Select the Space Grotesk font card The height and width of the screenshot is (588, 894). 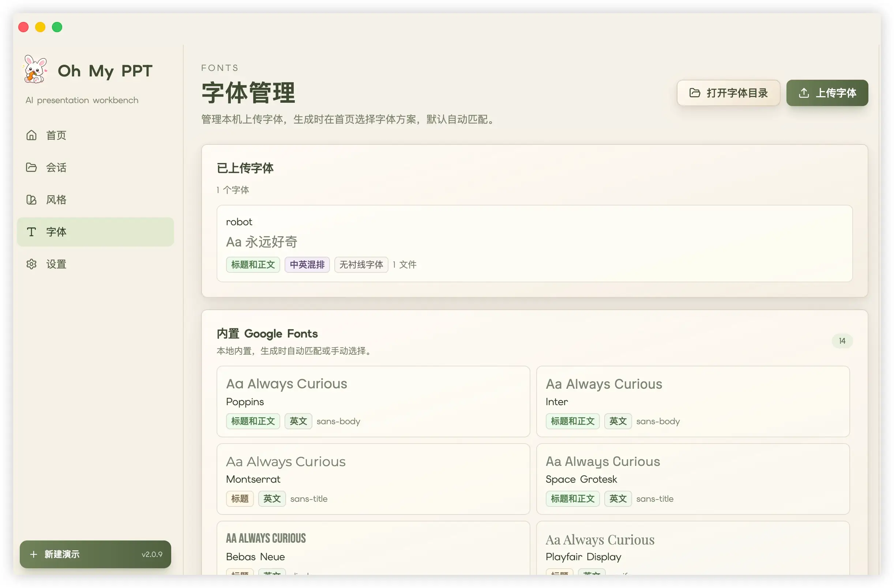coord(693,479)
